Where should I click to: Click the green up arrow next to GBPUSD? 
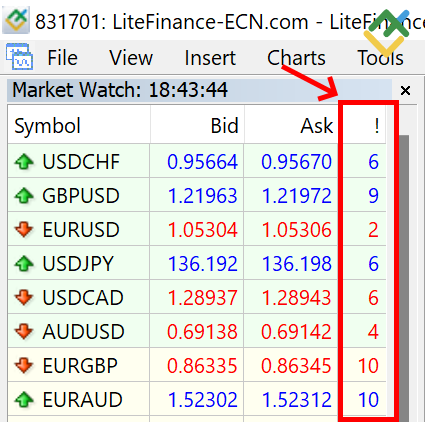(24, 196)
